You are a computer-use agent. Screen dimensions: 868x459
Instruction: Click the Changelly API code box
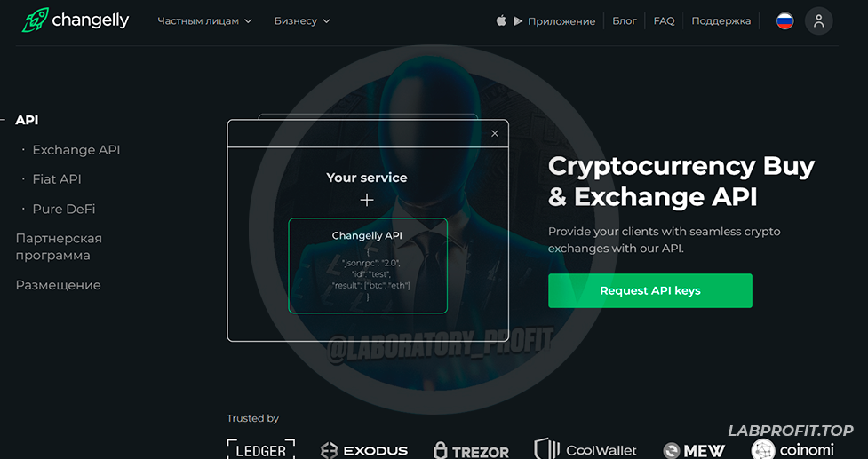(368, 265)
